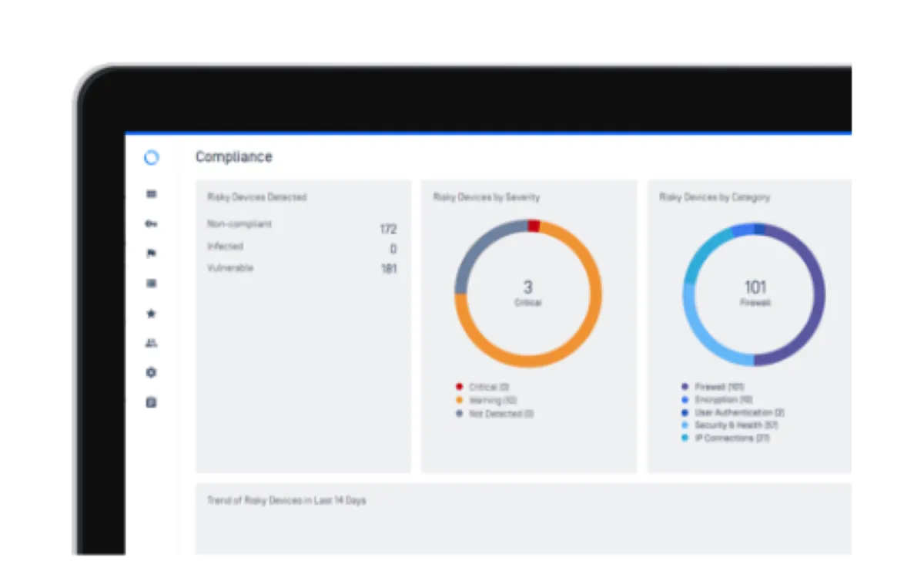
Task: Select the flag icon in sidebar
Action: point(152,254)
